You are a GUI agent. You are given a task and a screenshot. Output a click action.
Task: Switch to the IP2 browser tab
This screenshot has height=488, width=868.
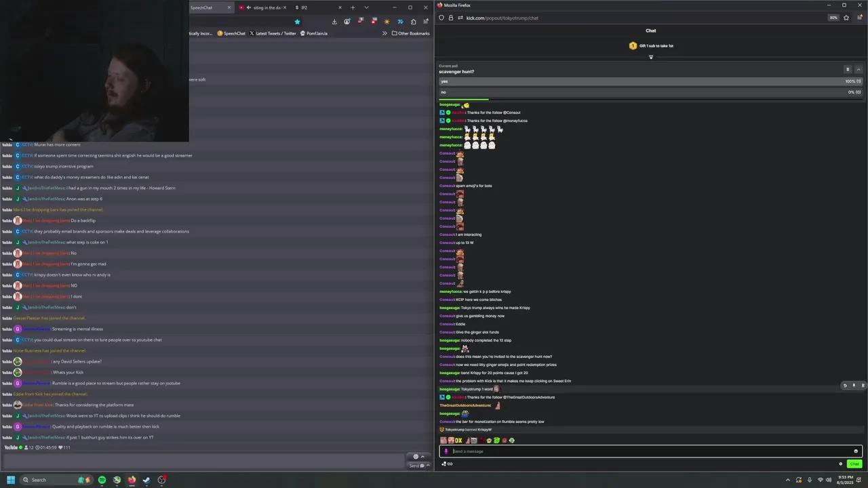(317, 7)
